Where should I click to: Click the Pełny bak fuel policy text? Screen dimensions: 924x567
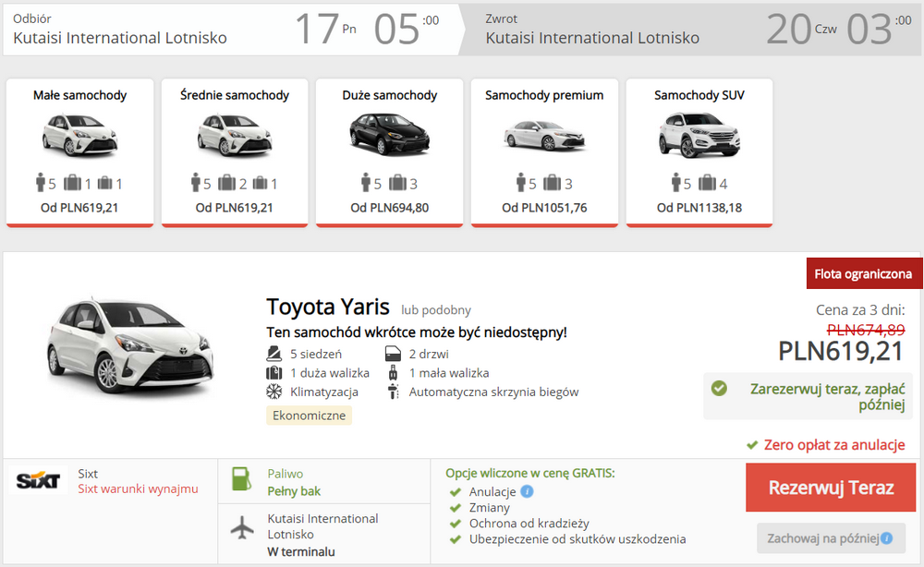point(294,491)
